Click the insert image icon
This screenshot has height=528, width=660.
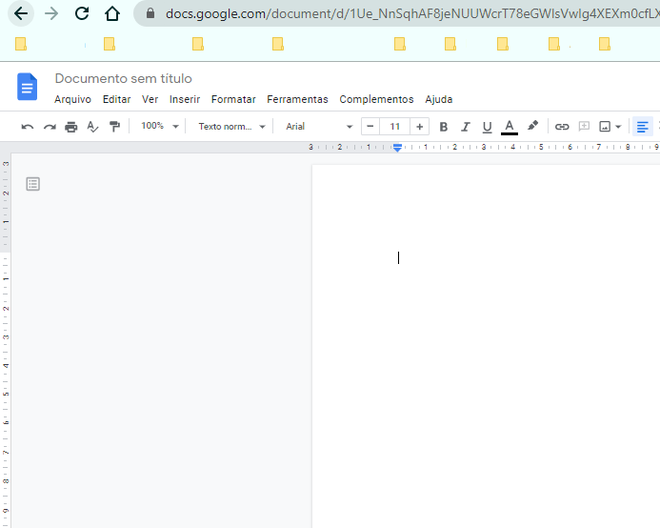pyautogui.click(x=605, y=127)
